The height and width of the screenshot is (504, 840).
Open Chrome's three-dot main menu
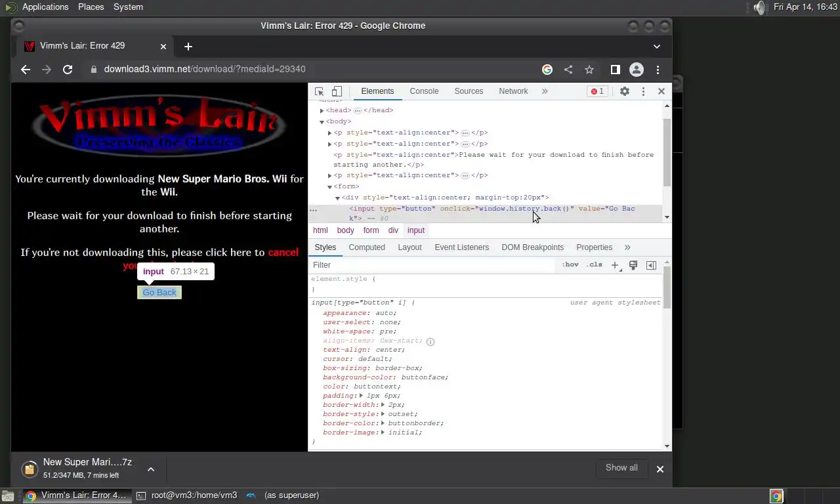point(658,70)
